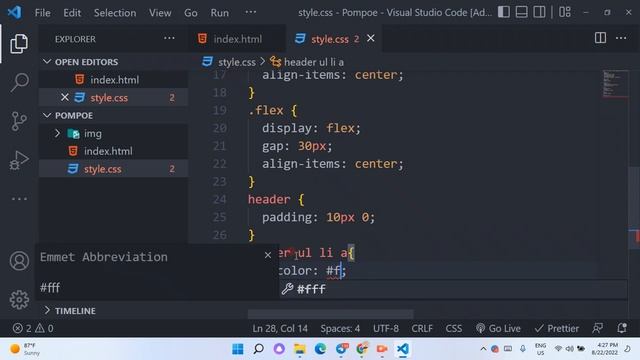Open Explorer Views and More Actions
Screen dimensions: 640x360
pyautogui.click(x=169, y=38)
